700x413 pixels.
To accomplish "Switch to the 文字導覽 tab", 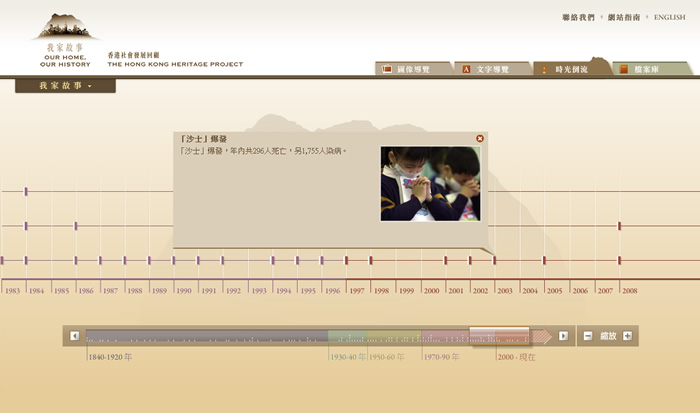I will pos(487,69).
